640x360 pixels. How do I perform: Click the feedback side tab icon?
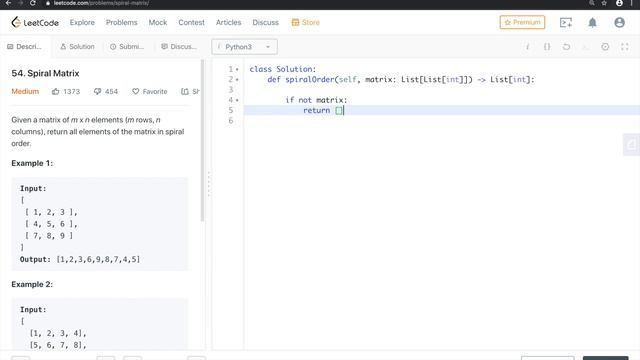click(x=631, y=144)
